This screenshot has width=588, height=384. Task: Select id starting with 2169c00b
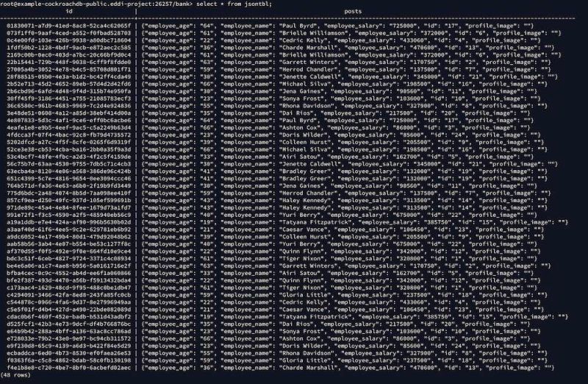(x=68, y=54)
